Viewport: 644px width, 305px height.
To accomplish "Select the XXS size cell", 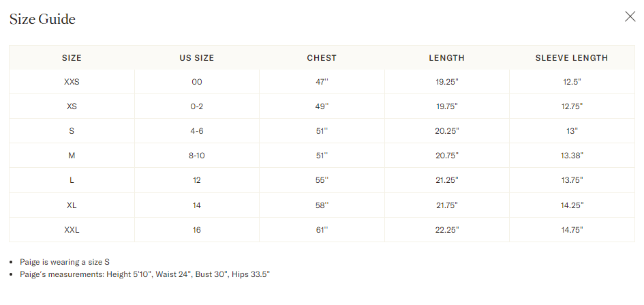I will pos(72,82).
